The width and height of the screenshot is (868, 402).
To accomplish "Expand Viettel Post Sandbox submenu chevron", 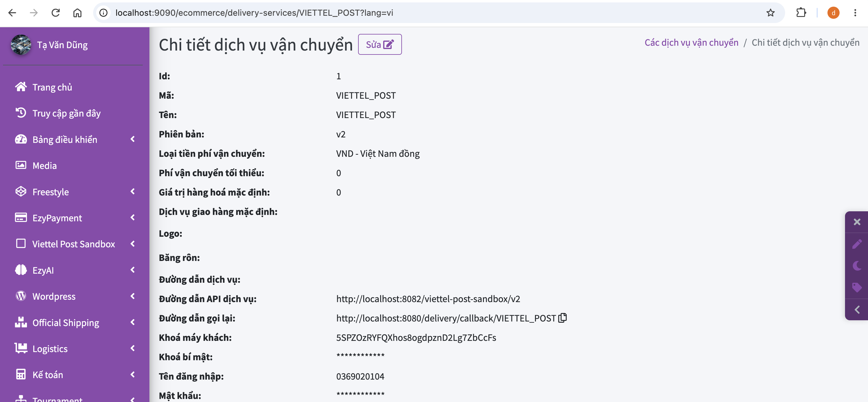I will (x=133, y=243).
